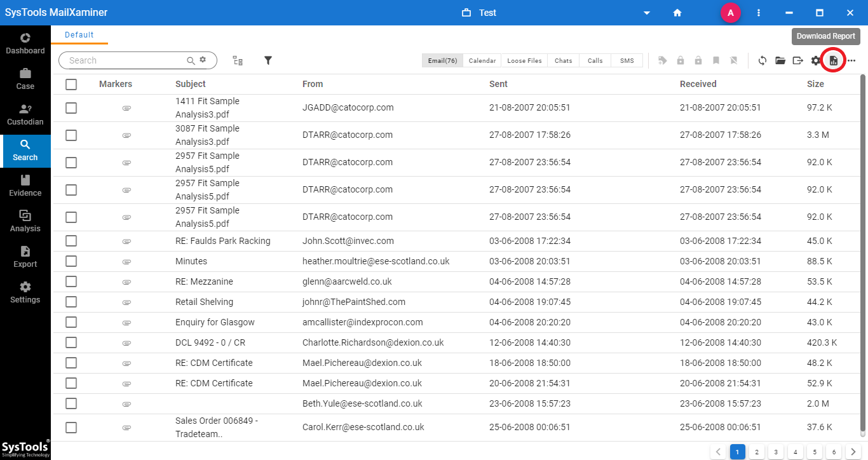Sort by the From column header
This screenshot has height=460, width=868.
(313, 84)
